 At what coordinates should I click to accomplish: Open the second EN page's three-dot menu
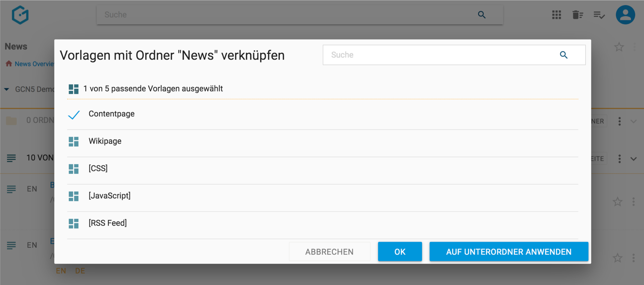pyautogui.click(x=633, y=258)
